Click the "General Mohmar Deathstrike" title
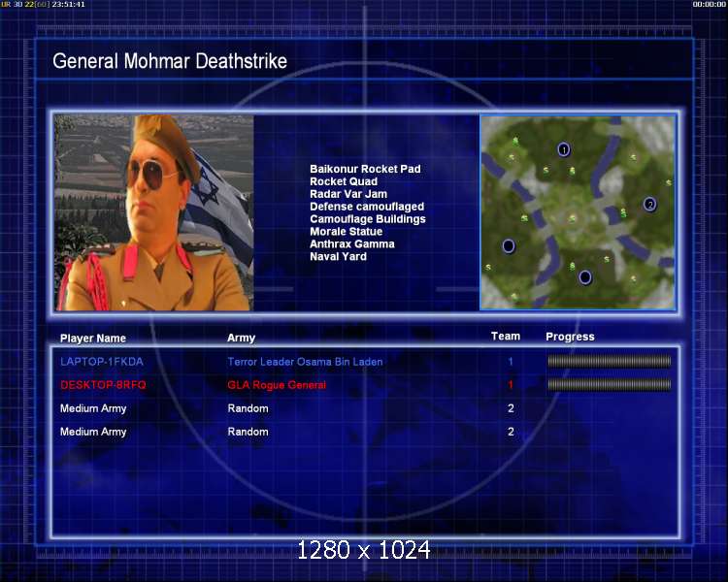 pyautogui.click(x=170, y=61)
